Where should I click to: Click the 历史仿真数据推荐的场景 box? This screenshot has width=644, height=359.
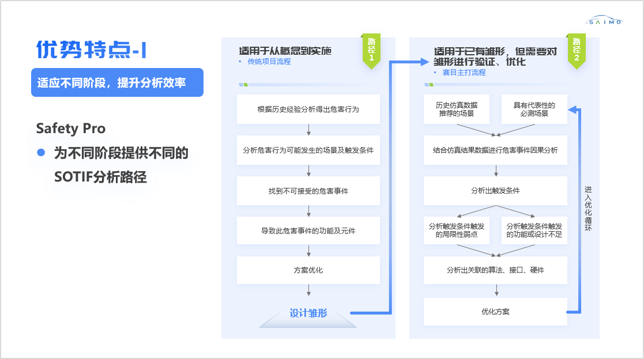(x=456, y=109)
